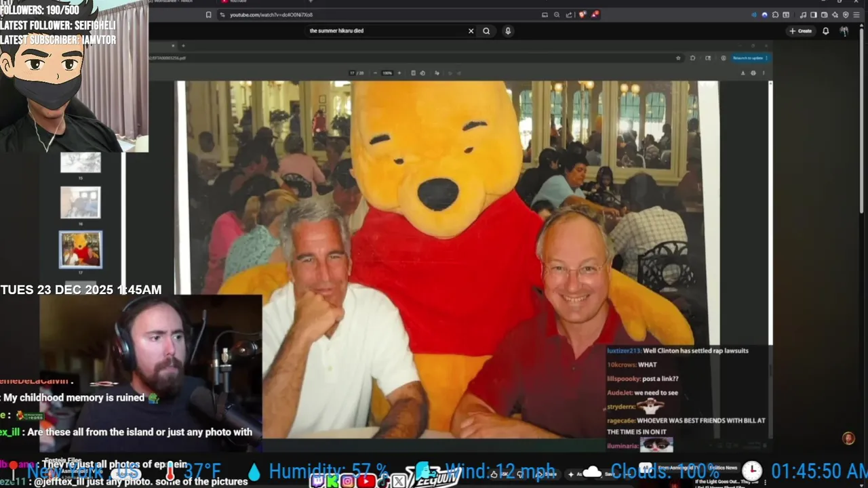Viewport: 868px width, 488px height.
Task: Click the 'LATEST FOLLOWER: SEIFIGHELI' overlay text
Action: tap(58, 26)
